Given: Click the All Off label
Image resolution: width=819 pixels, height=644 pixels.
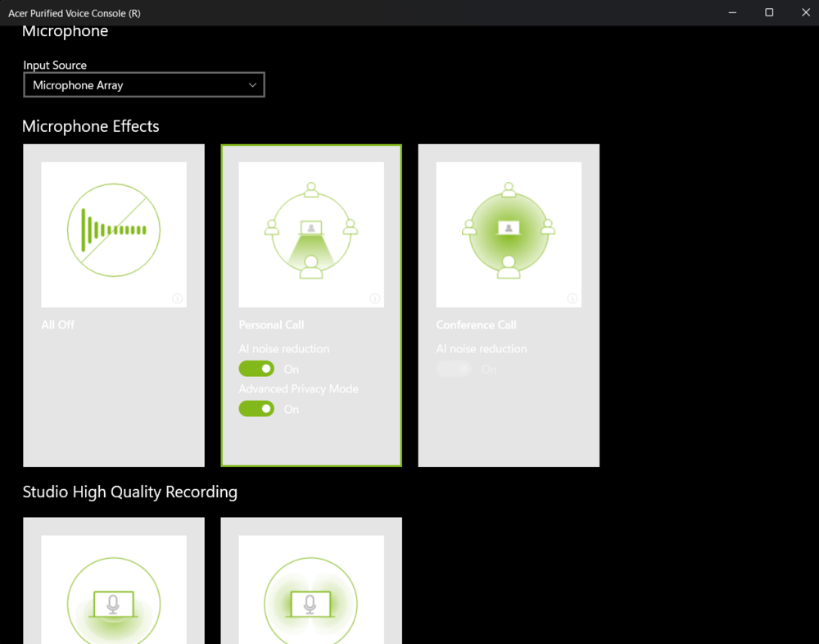Looking at the screenshot, I should pos(58,324).
